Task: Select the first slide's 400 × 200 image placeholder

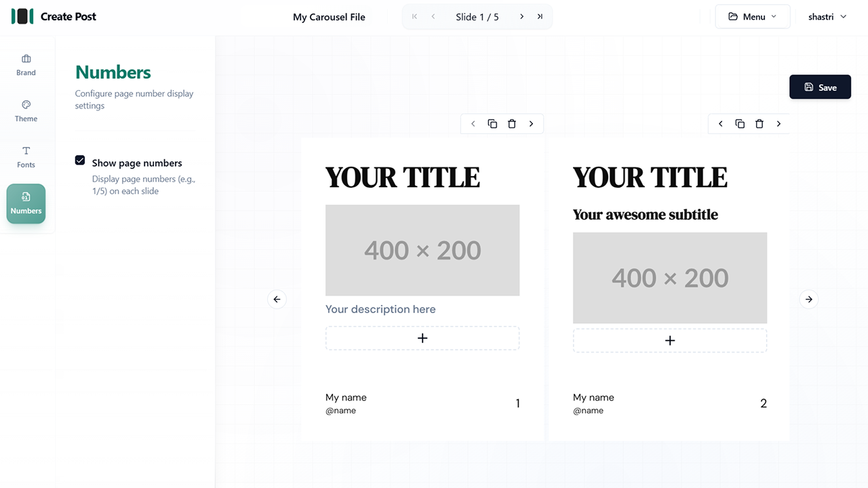Action: pyautogui.click(x=422, y=250)
